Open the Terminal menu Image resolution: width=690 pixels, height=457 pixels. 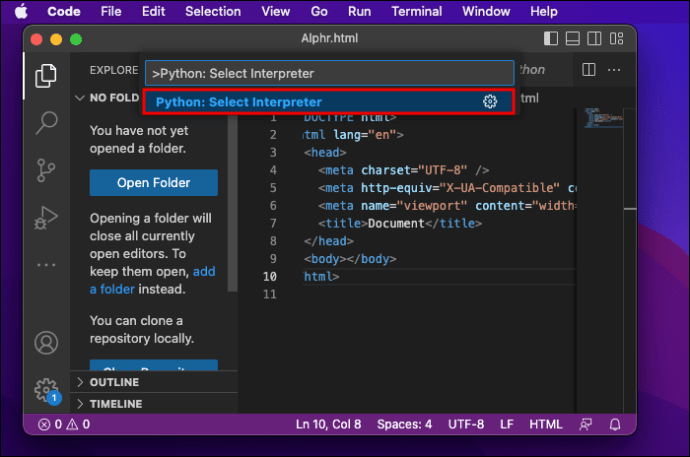point(417,11)
